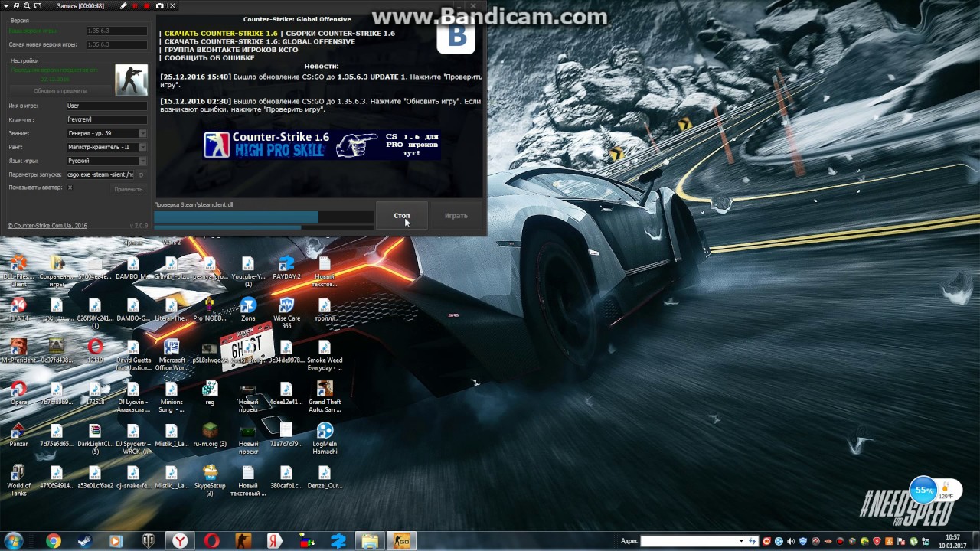Open СКАЧАТЬ COUNTER-STRIKE 1.6 link

[x=221, y=34]
